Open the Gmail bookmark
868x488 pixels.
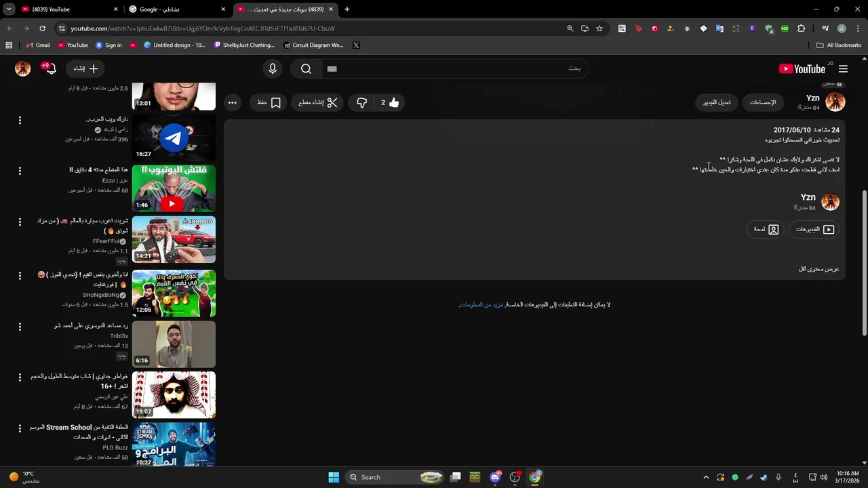point(38,45)
